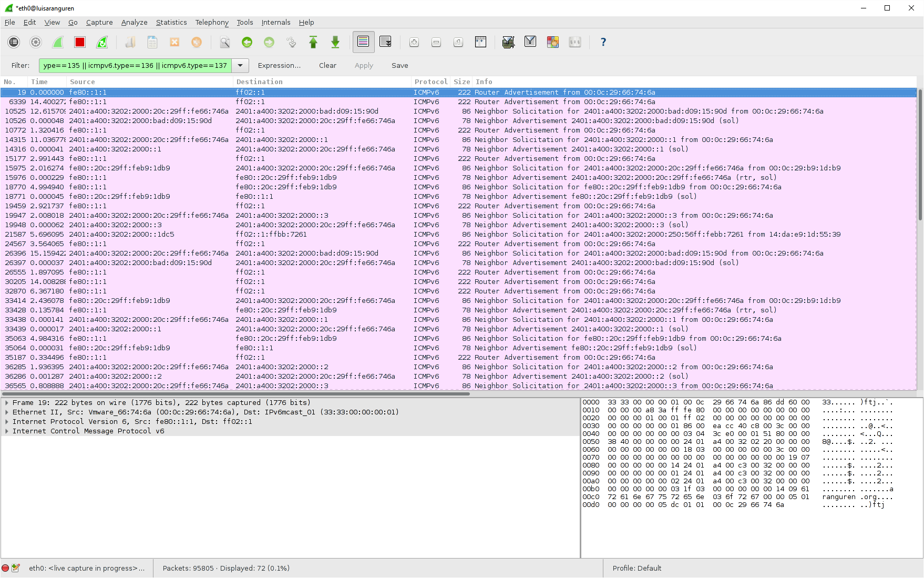924x578 pixels.
Task: Toggle auto-scroll during live capture
Action: [385, 42]
